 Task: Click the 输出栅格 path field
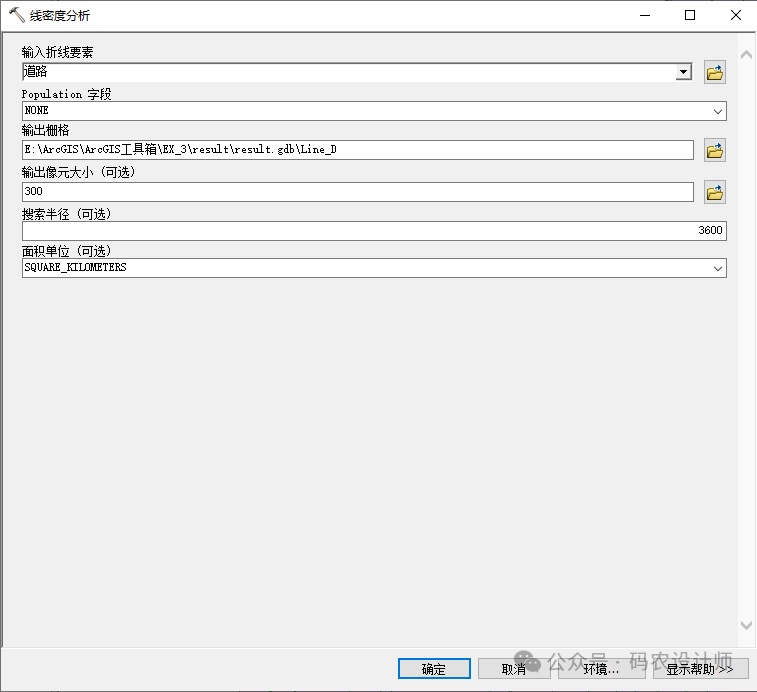point(357,150)
